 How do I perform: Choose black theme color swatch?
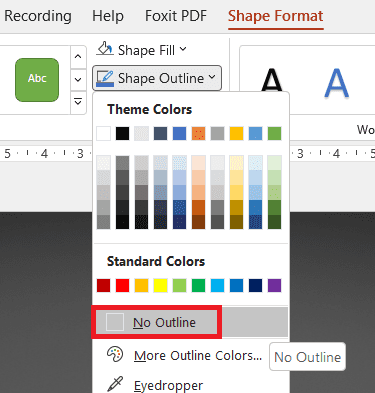[x=122, y=133]
